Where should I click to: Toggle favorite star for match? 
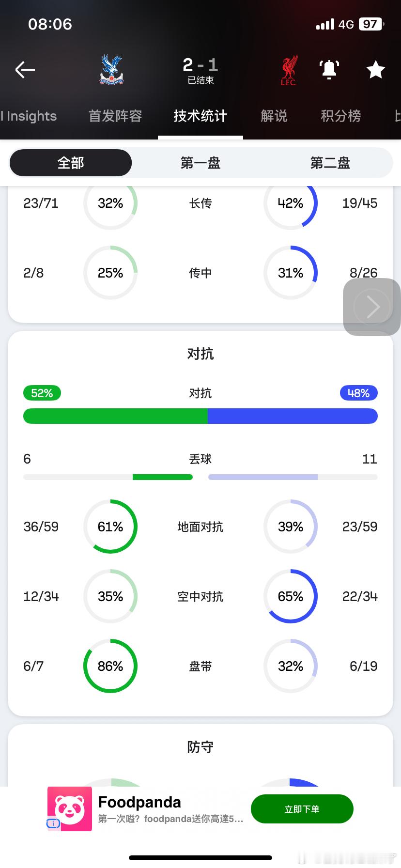click(x=375, y=70)
